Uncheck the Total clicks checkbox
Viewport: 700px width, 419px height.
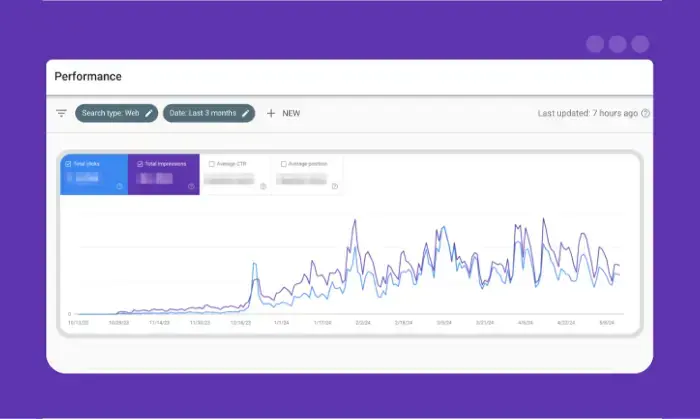(x=68, y=163)
